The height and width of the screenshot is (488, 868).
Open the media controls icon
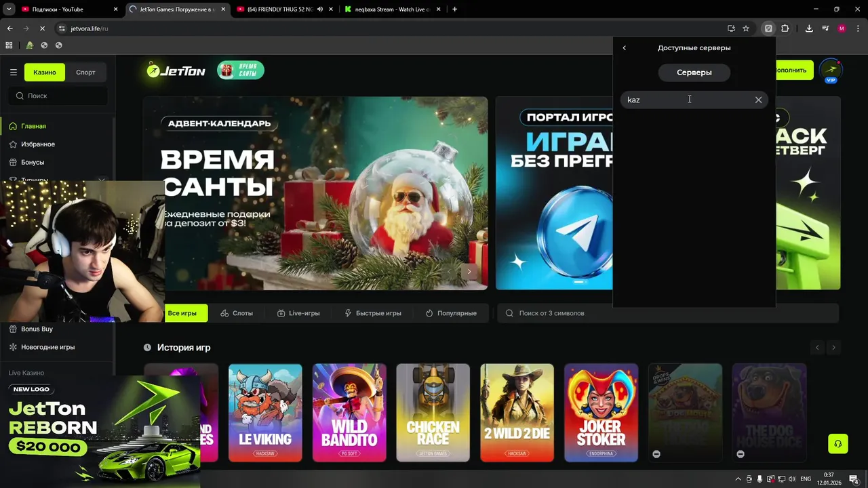pos(825,28)
